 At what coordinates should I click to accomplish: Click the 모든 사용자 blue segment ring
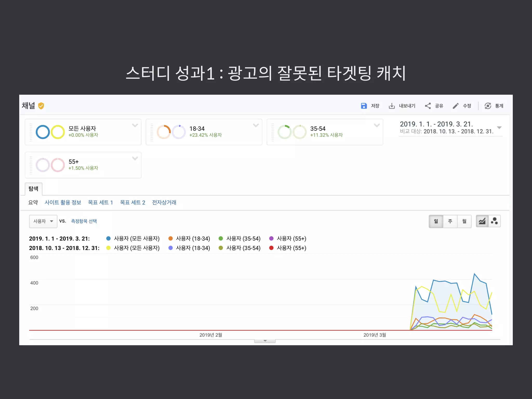(43, 132)
